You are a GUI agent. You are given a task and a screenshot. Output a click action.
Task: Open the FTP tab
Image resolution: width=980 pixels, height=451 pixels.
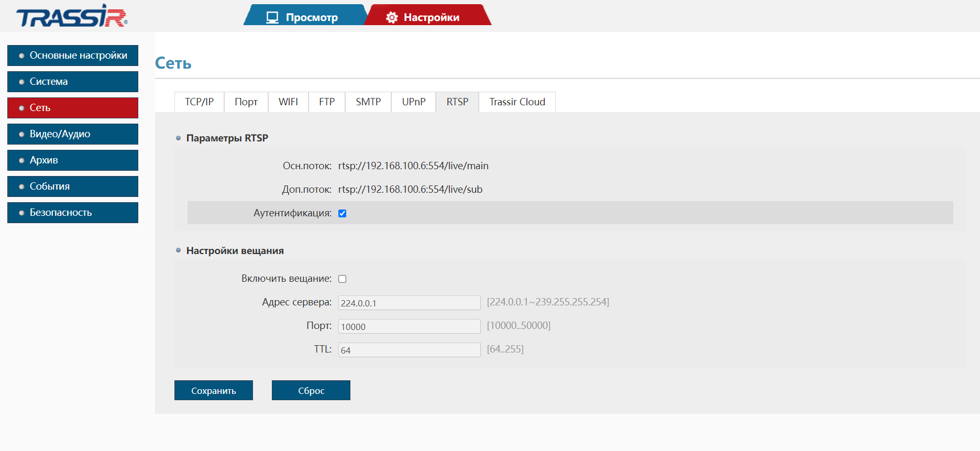(x=327, y=102)
